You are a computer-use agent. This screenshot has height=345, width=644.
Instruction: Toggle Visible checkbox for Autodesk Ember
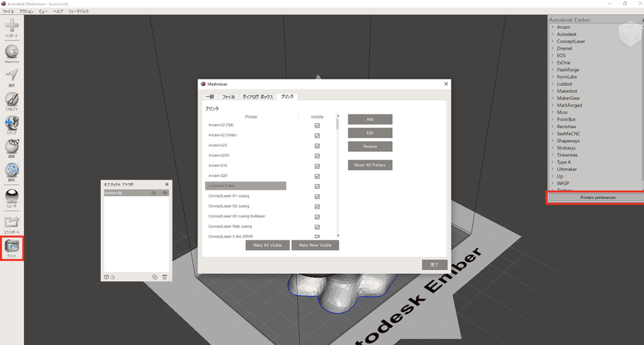[317, 187]
